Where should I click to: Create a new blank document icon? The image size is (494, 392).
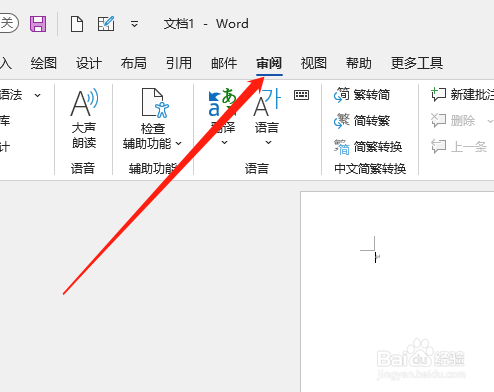77,24
